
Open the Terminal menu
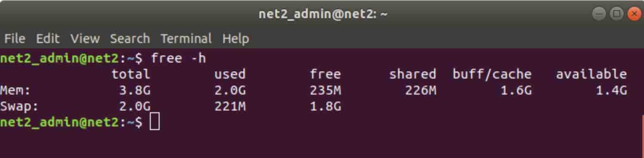coord(186,39)
